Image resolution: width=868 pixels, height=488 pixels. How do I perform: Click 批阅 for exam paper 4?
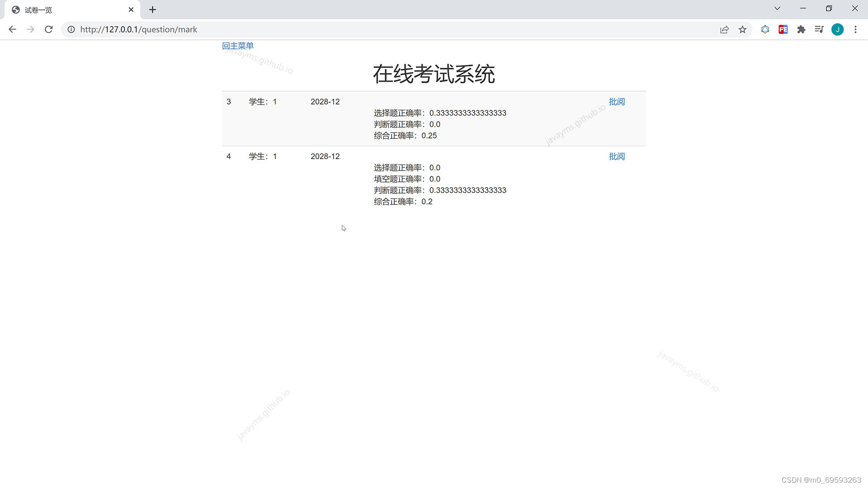(x=617, y=156)
